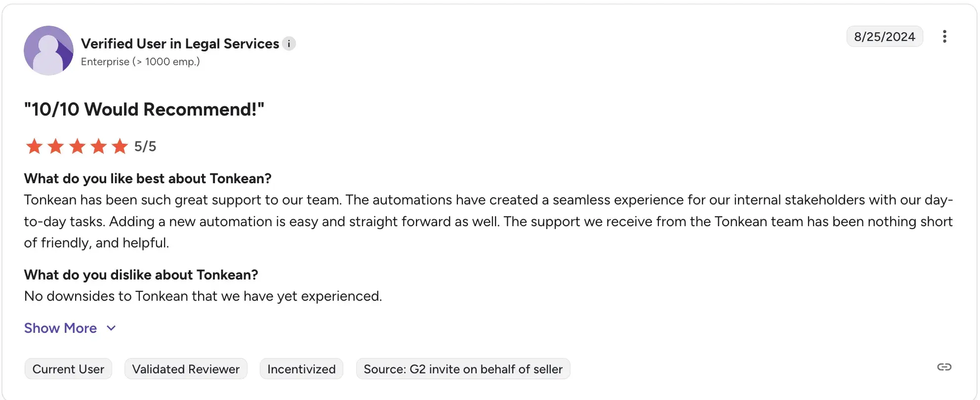Select the Current User tag
Viewport: 980px width, 400px height.
tap(68, 369)
